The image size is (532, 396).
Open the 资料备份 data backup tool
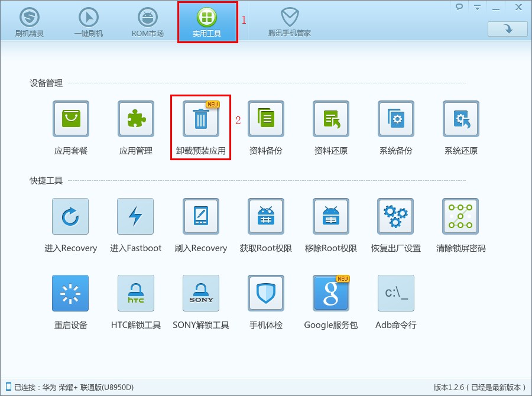pos(266,119)
